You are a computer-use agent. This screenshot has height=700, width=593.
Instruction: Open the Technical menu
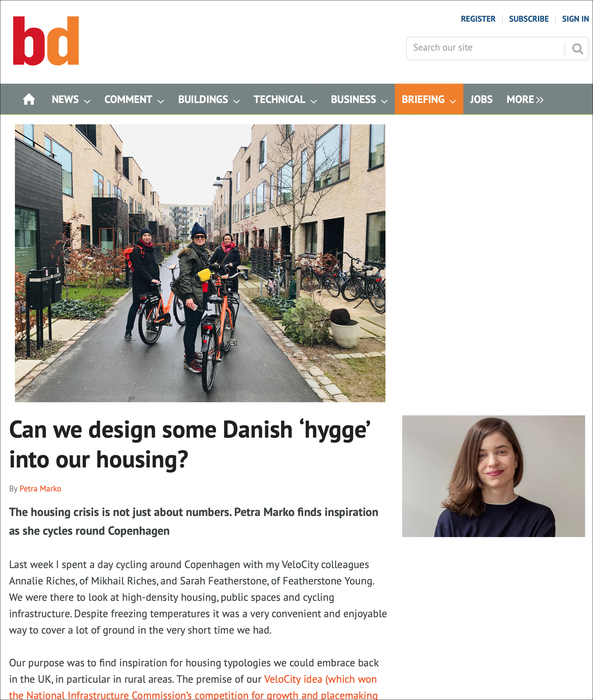coord(285,99)
